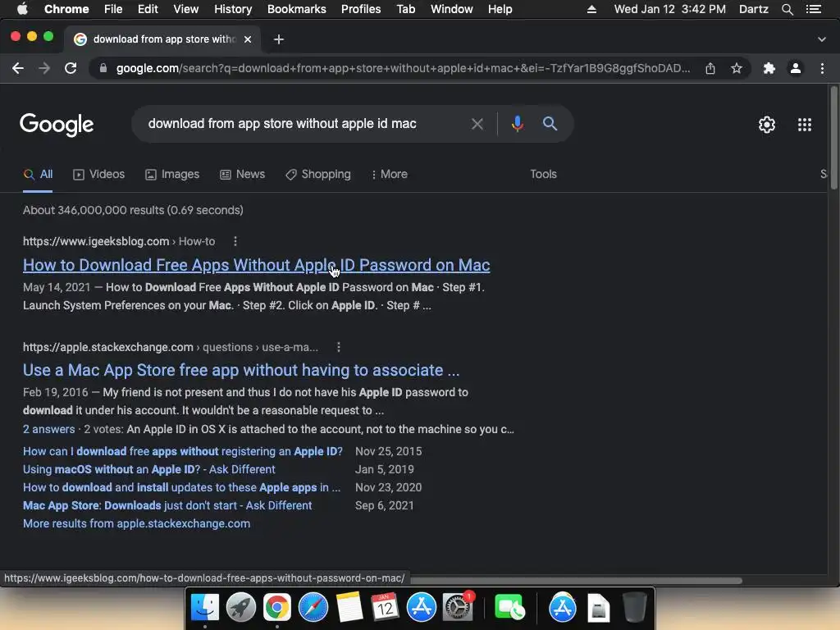Viewport: 840px width, 630px height.
Task: Submit search with magnifier icon
Action: 550,124
